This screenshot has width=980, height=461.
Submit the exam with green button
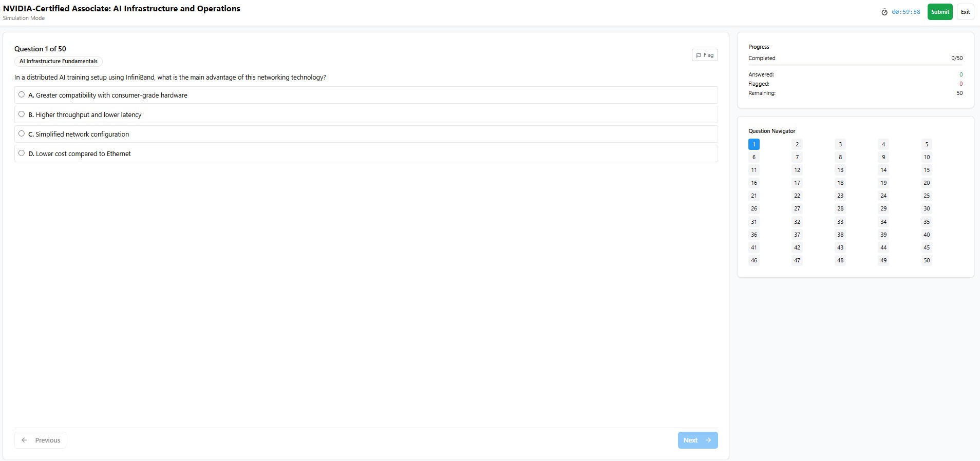pos(939,12)
